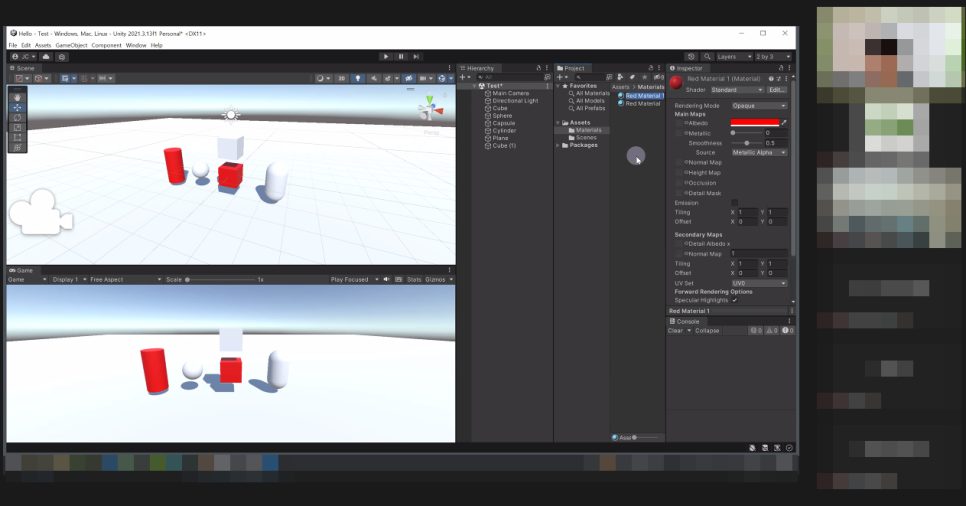This screenshot has width=966, height=506.
Task: Select the Rotate tool in Scene
Action: coord(17,117)
